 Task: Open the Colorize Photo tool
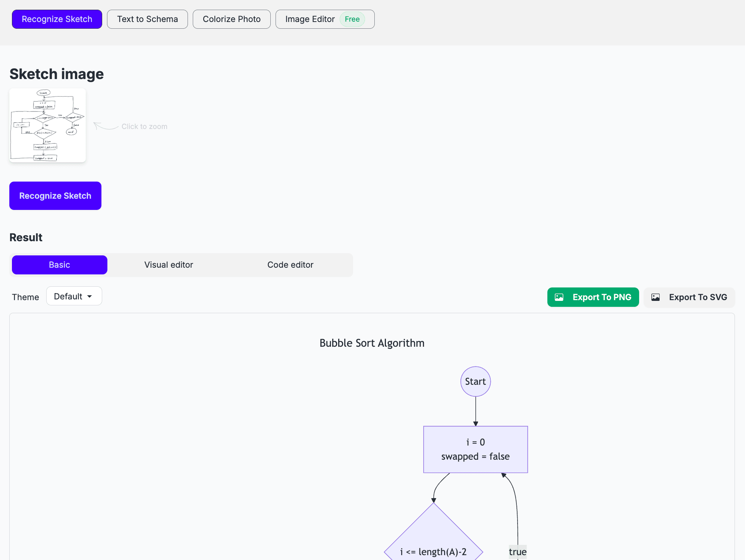232,19
